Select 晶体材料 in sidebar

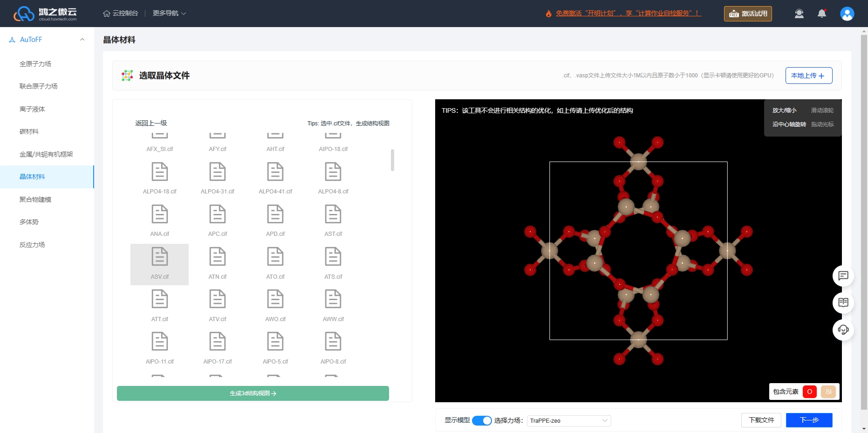(47, 177)
